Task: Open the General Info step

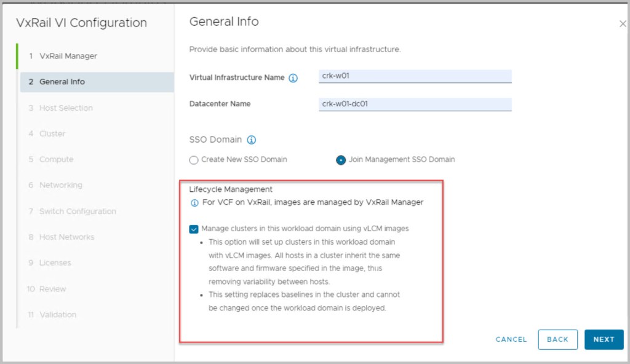Action: coord(62,82)
